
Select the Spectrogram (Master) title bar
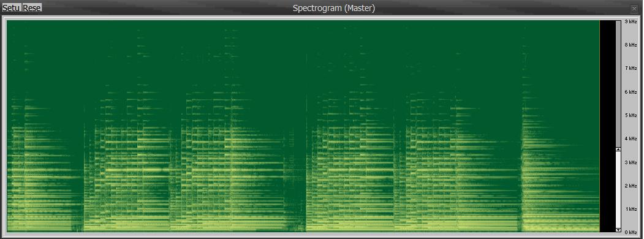[333, 8]
